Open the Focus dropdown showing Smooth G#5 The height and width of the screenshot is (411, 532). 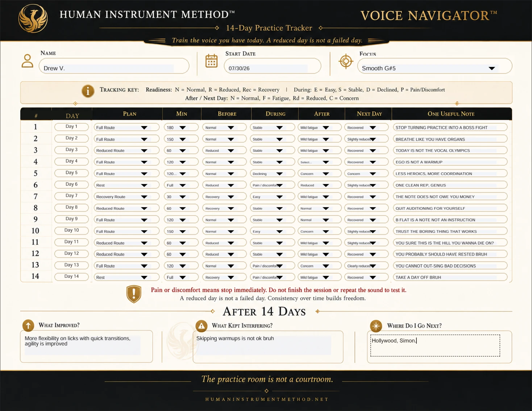click(x=435, y=66)
